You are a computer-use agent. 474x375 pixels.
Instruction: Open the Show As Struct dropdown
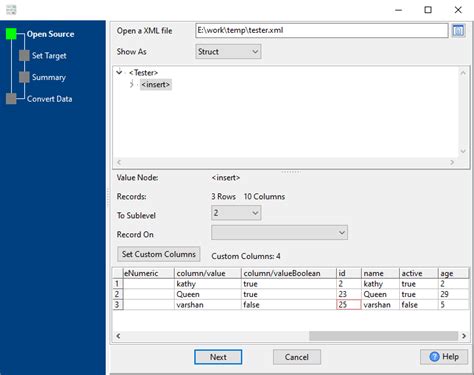pos(228,52)
